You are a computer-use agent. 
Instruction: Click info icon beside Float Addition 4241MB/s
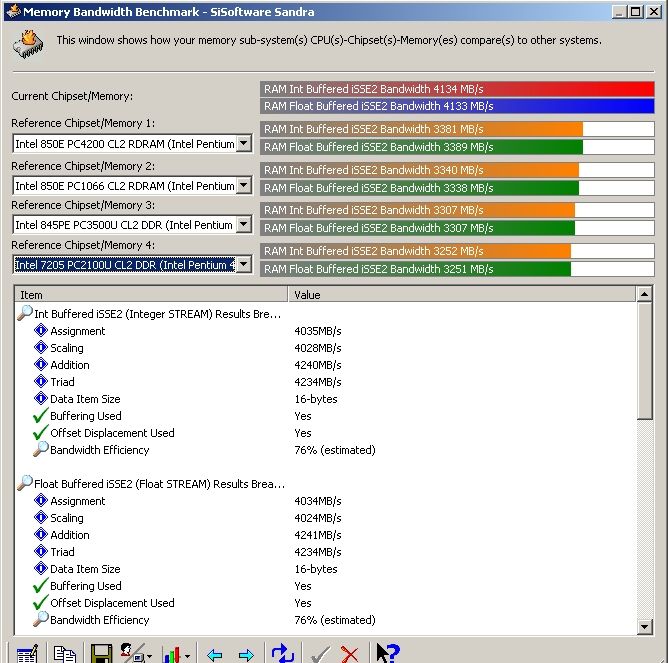pos(40,534)
